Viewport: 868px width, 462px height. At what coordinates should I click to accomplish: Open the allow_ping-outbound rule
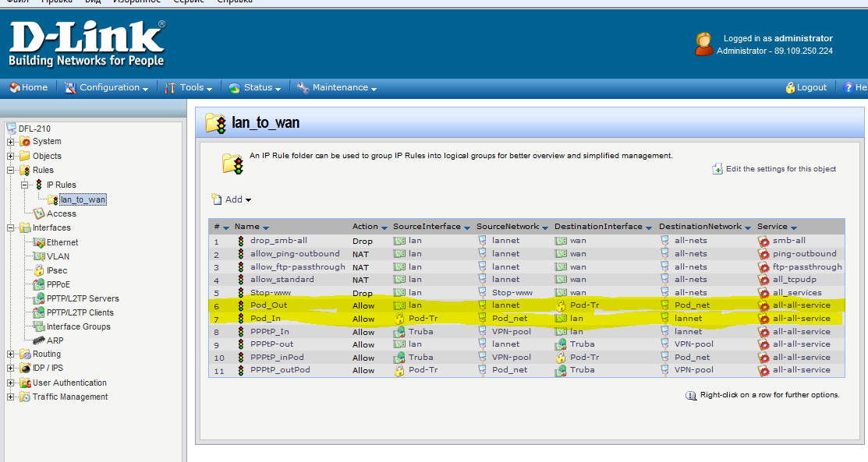(x=295, y=253)
